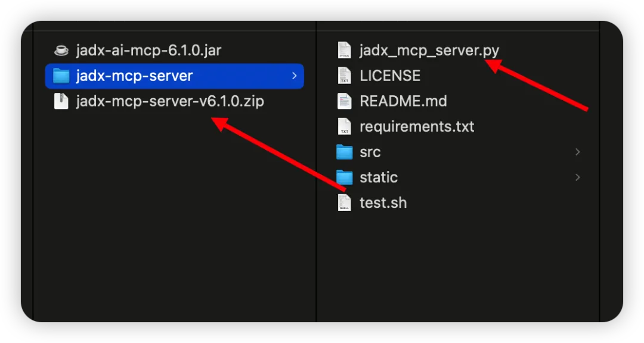Select the requirements.txt file name
Viewport: 644px width, 343px height.
click(417, 127)
